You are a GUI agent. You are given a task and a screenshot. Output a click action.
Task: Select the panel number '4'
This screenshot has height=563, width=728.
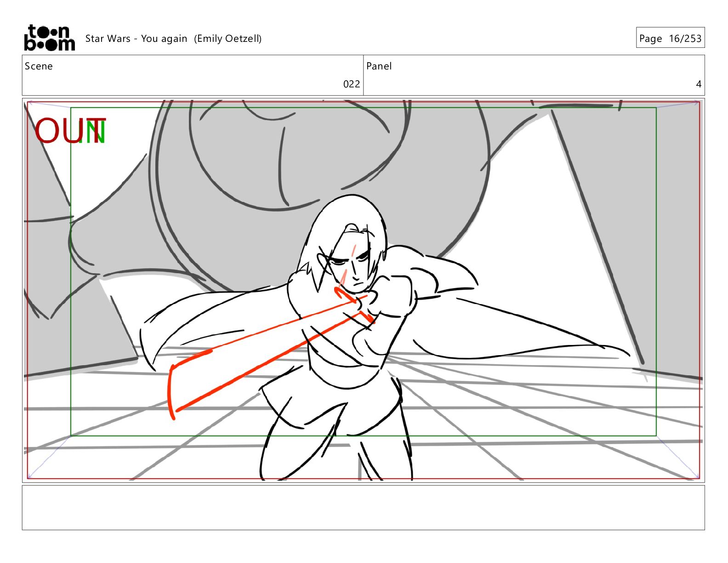pyautogui.click(x=699, y=84)
